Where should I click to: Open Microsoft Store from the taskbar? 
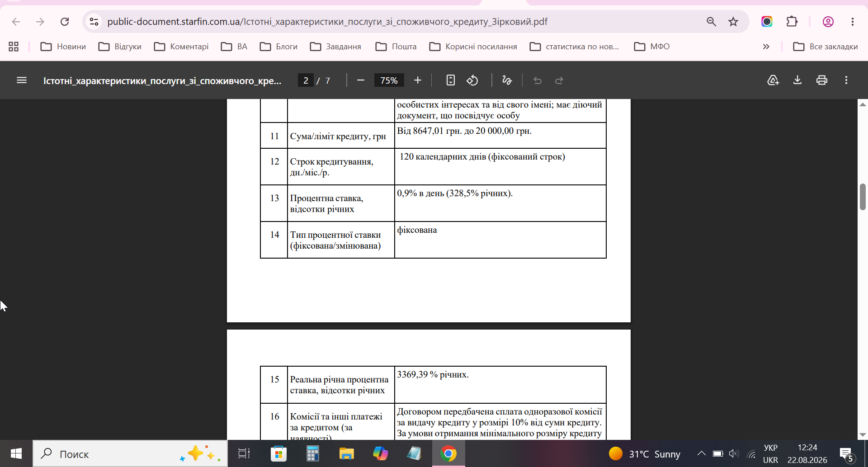(x=278, y=453)
